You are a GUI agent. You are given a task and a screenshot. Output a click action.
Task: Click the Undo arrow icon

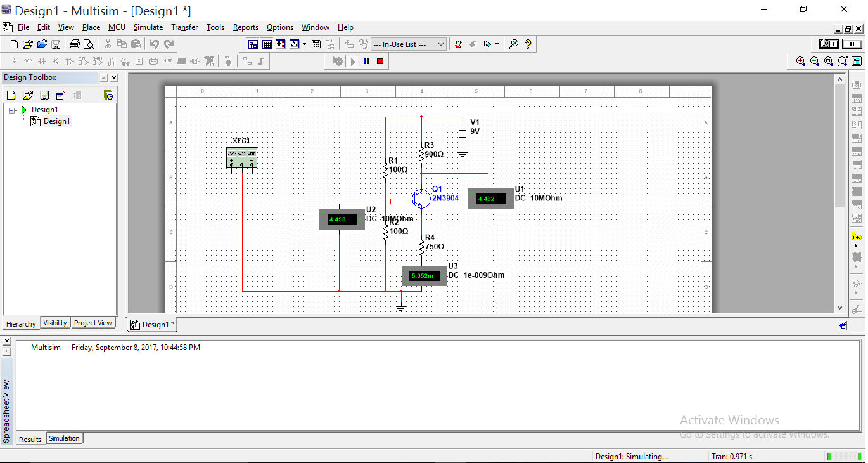tap(154, 44)
